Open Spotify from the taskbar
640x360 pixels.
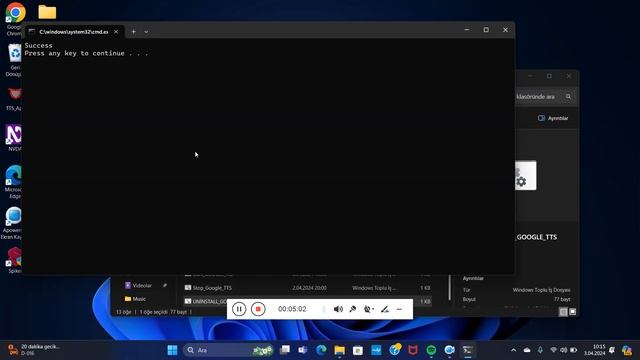pos(431,350)
